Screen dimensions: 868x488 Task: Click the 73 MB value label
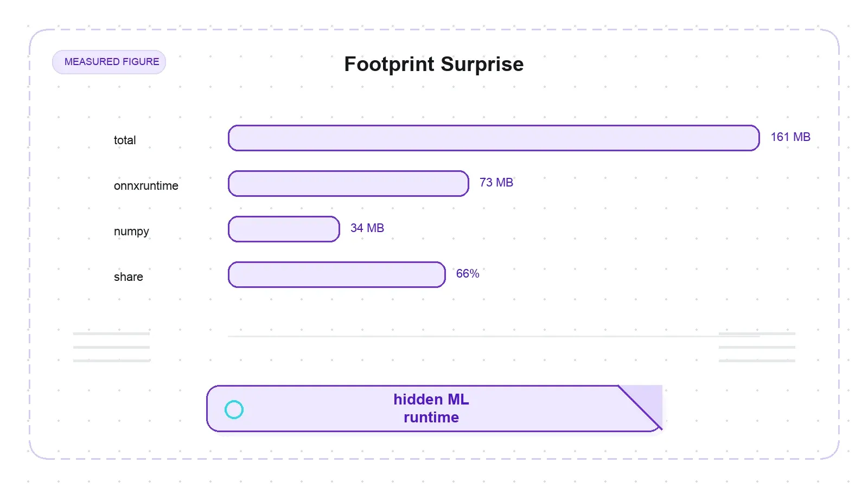tap(496, 183)
